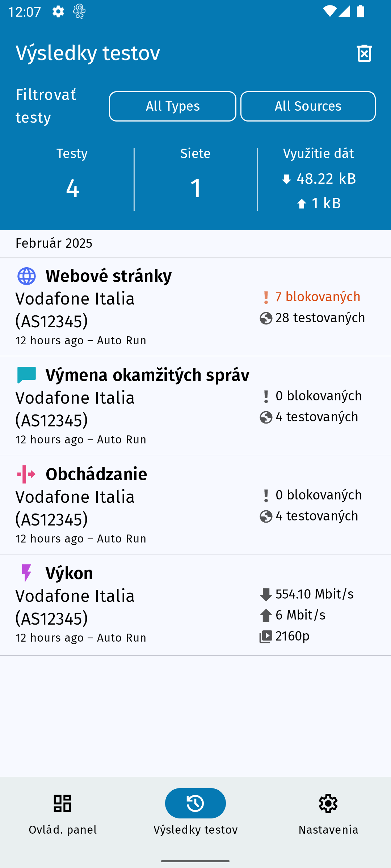Tap the settings gear in status bar
This screenshot has width=391, height=868.
[58, 12]
